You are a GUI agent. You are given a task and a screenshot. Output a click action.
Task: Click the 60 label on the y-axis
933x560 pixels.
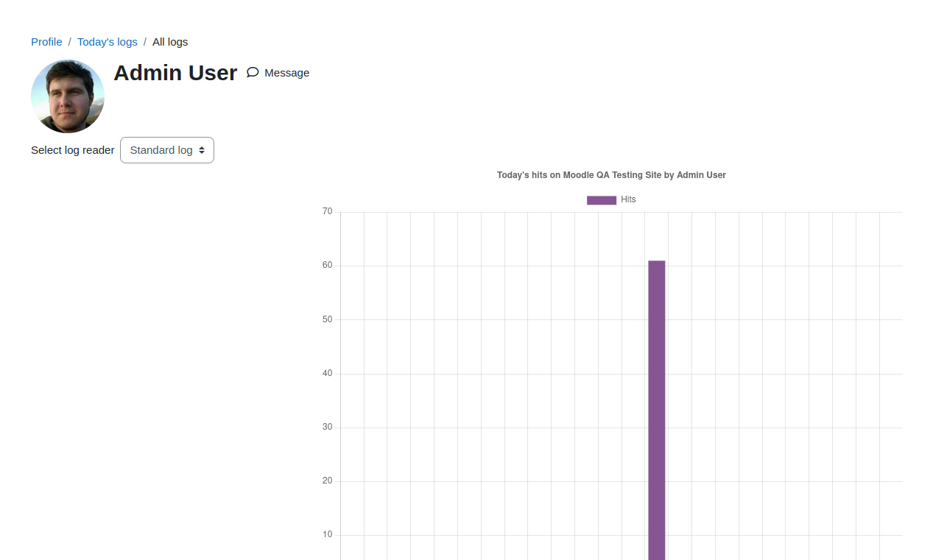[x=328, y=266]
